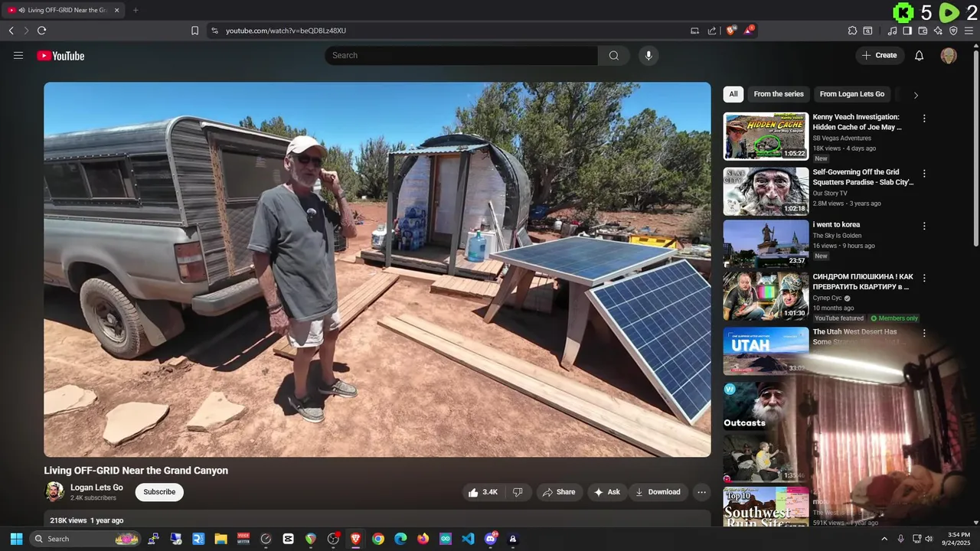Image resolution: width=980 pixels, height=551 pixels.
Task: Open Brave Rewards triangle icon
Action: 749,31
